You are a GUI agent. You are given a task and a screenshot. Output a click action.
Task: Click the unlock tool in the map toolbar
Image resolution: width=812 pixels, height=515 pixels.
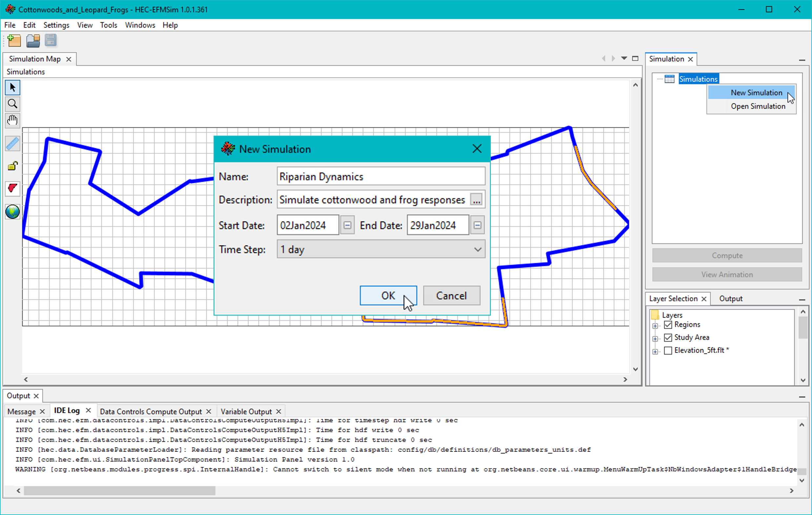click(12, 166)
